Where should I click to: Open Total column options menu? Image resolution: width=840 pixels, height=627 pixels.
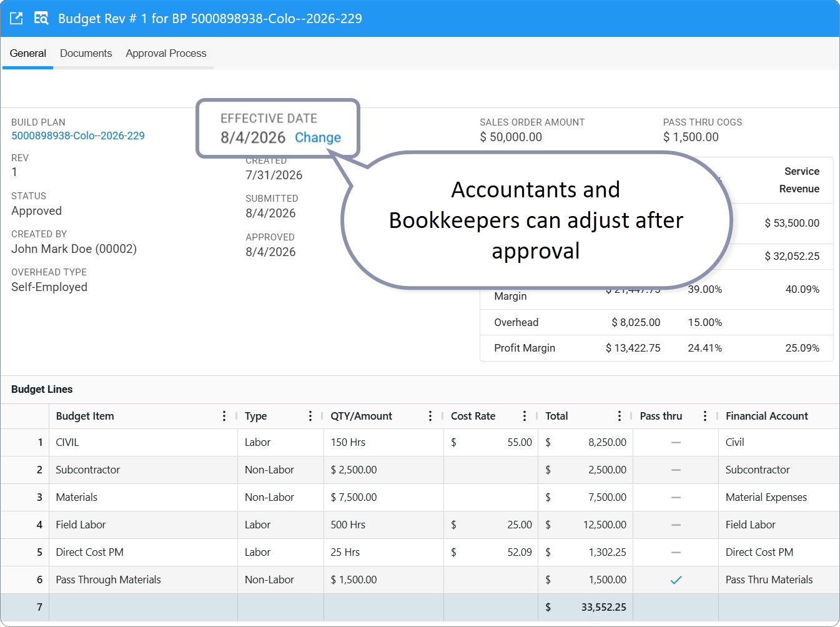point(620,416)
